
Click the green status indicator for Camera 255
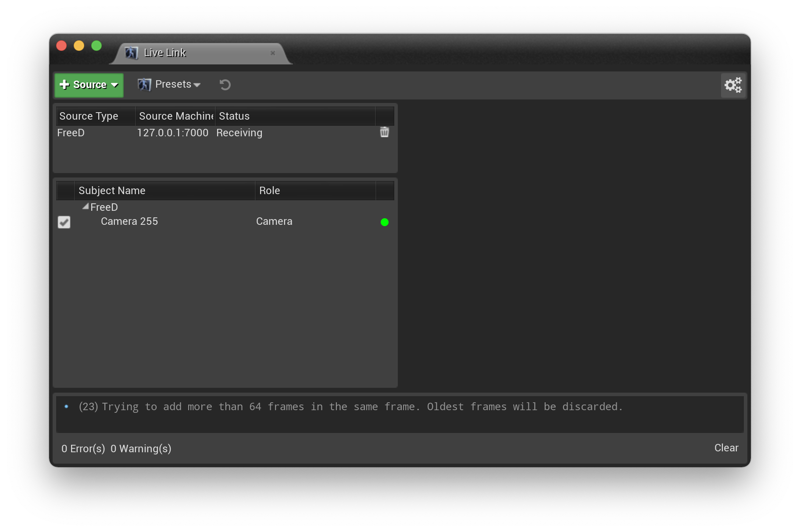[384, 222]
